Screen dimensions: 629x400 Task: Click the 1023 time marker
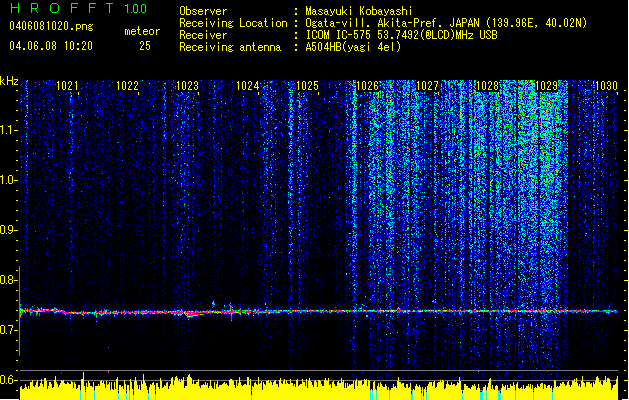(187, 85)
